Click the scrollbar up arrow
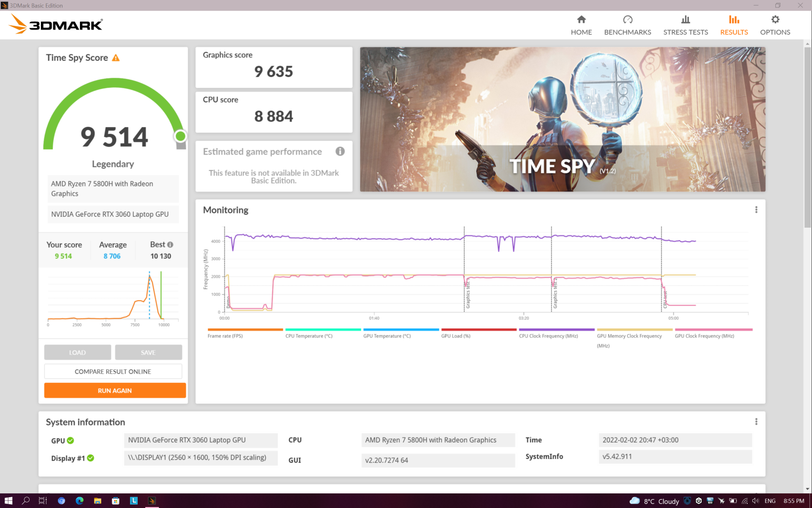 (808, 44)
